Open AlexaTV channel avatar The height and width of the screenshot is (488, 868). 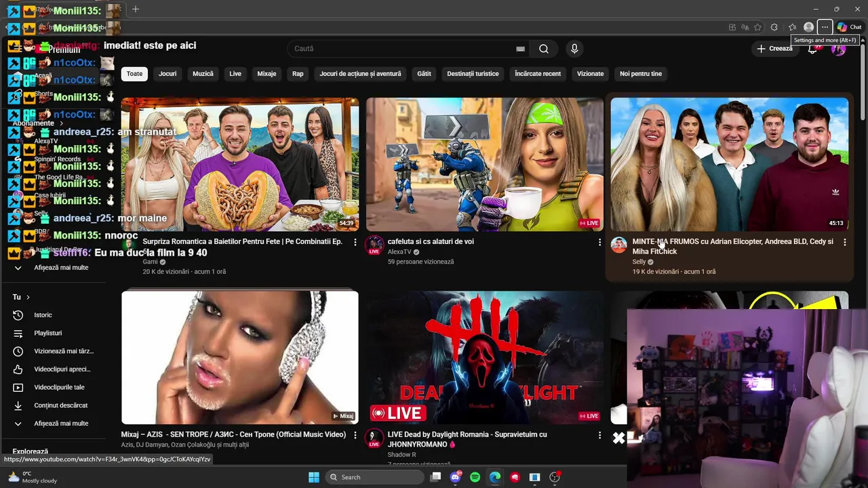374,245
